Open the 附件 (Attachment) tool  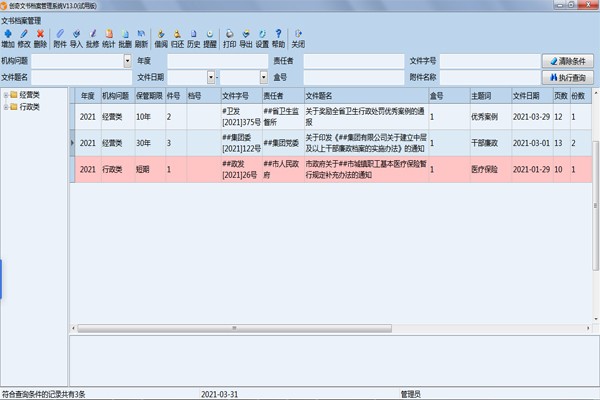[60, 39]
